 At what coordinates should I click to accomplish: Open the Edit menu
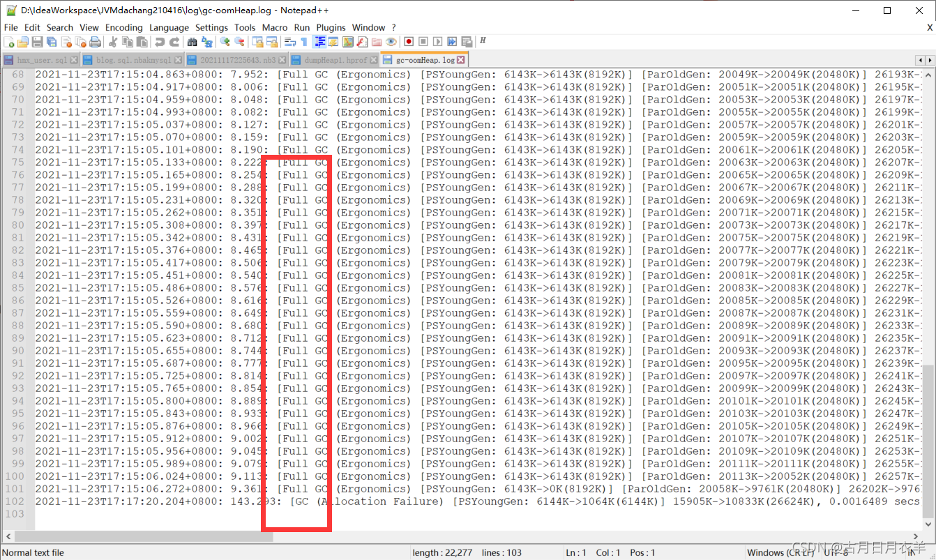point(32,27)
